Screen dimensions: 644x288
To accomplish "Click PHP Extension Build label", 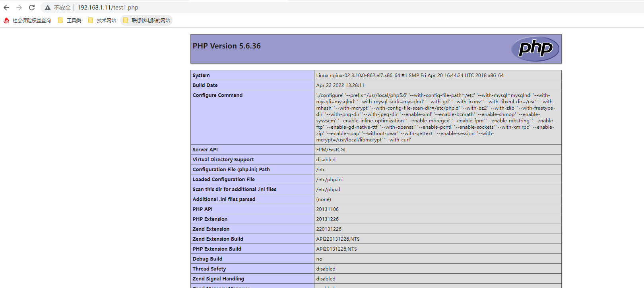I will [x=217, y=249].
